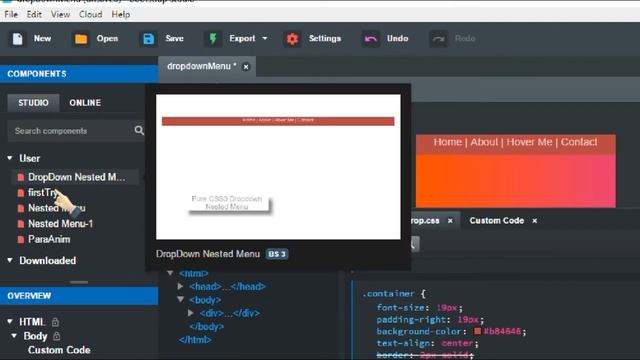Click the Undo button label
640x360 pixels.
[x=398, y=38]
